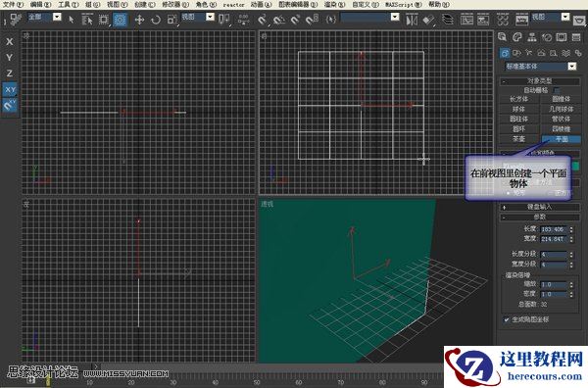Click the 圆柱体 cylinder button
This screenshot has width=588, height=388.
(x=519, y=119)
